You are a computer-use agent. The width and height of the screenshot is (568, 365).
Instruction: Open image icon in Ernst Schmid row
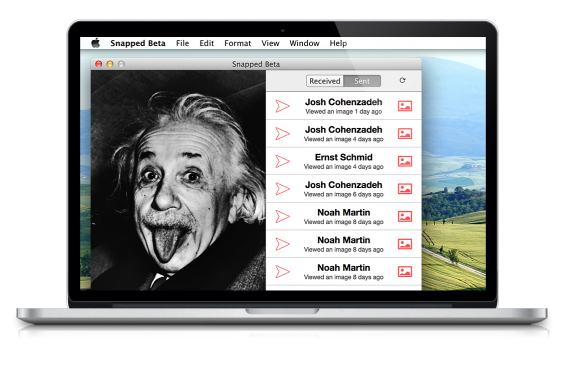click(x=405, y=161)
